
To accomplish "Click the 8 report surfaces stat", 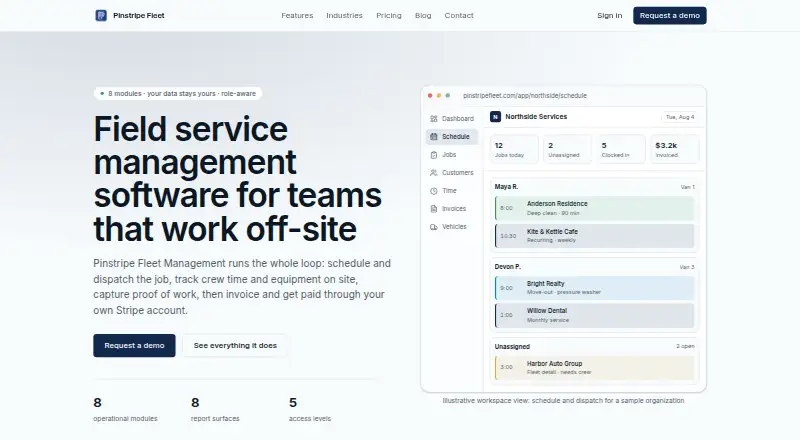I will pyautogui.click(x=215, y=410).
